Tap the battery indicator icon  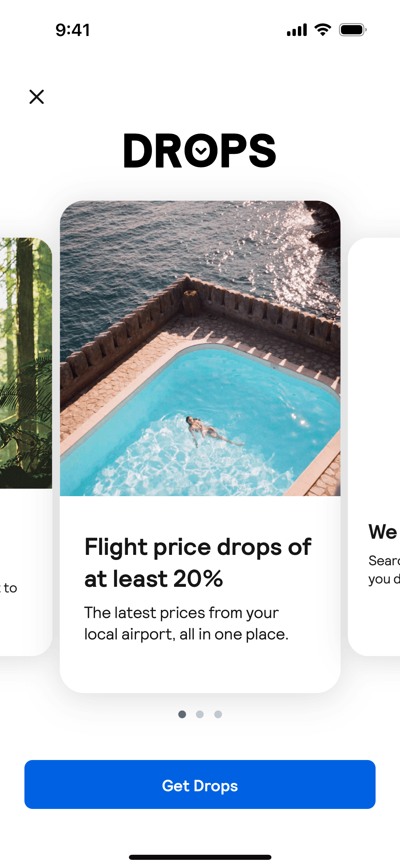[x=353, y=30]
